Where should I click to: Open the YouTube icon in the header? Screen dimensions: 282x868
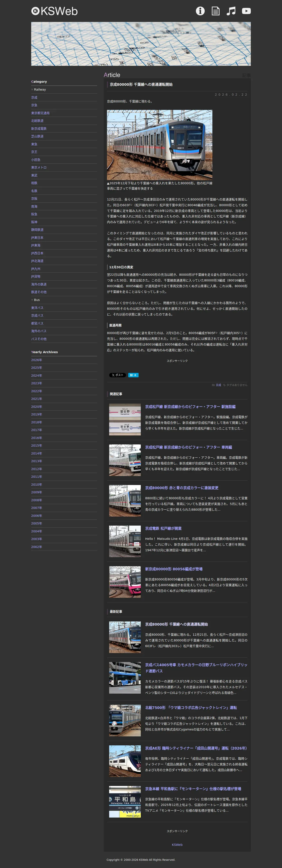click(x=247, y=11)
